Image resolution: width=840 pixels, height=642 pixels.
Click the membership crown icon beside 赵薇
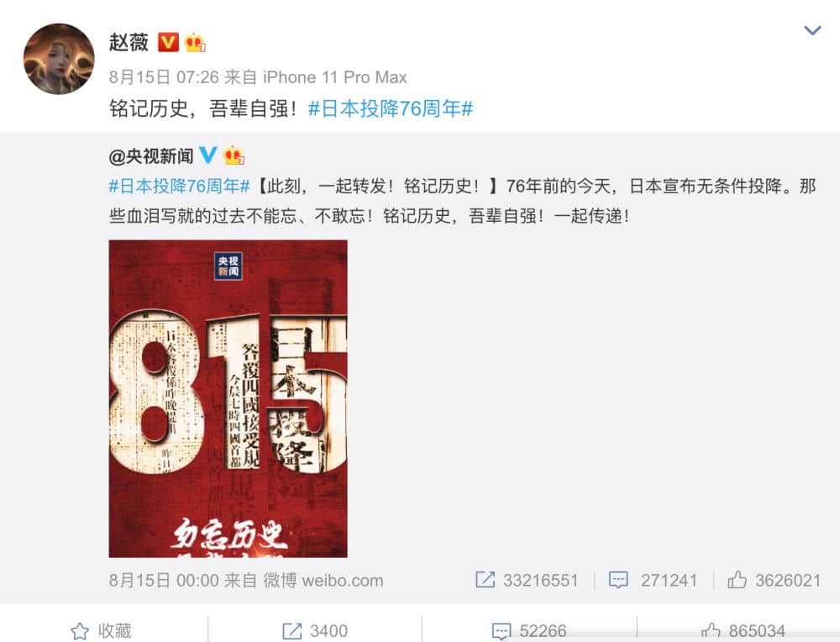click(x=195, y=42)
